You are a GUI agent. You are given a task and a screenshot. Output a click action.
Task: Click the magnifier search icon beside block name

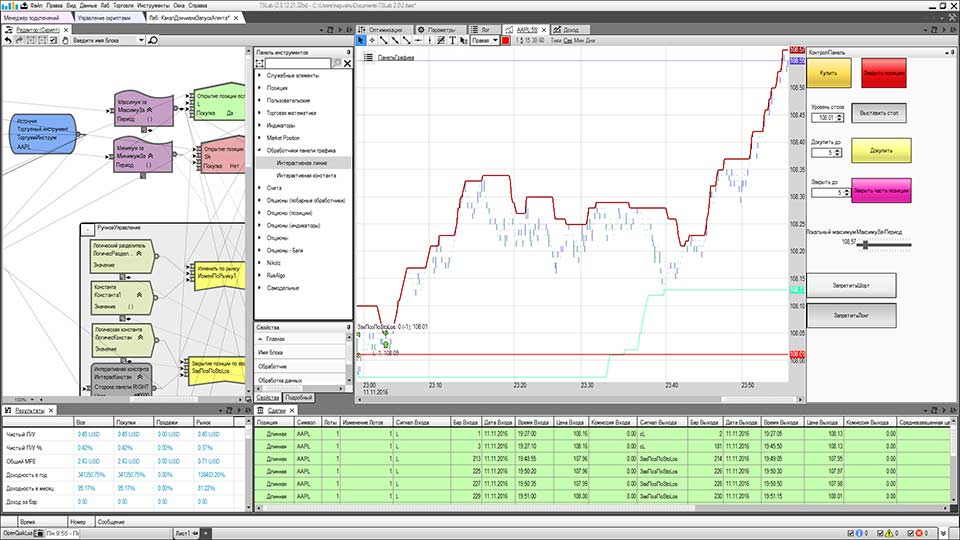(153, 40)
